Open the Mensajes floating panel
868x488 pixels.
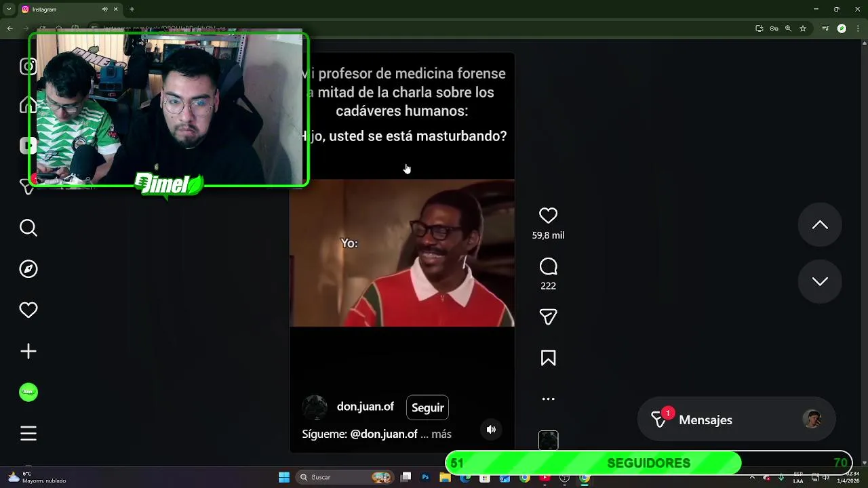[x=736, y=420]
